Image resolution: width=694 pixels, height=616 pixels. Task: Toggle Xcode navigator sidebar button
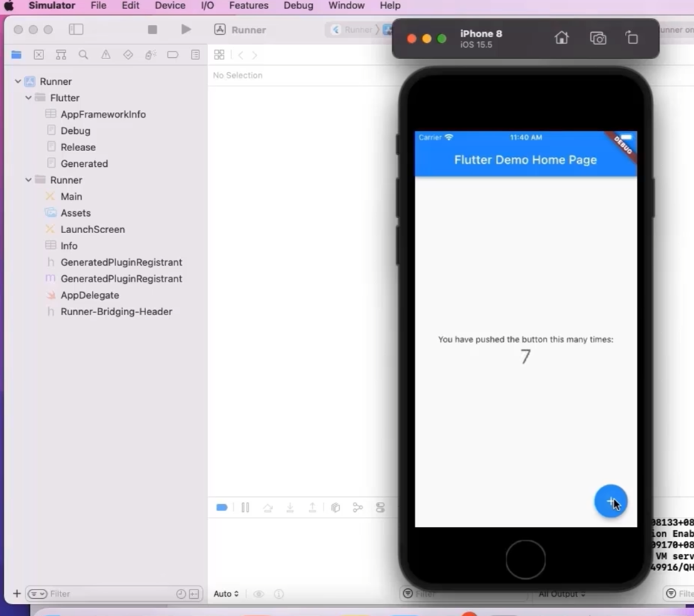click(76, 30)
